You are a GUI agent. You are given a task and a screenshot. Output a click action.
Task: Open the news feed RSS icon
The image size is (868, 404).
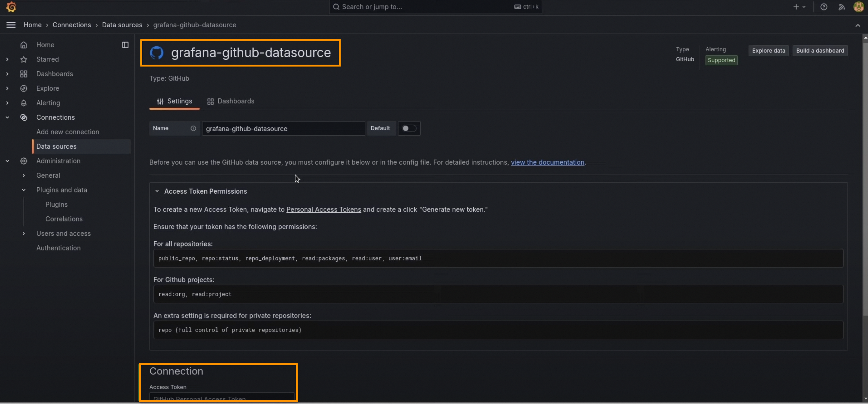(841, 7)
